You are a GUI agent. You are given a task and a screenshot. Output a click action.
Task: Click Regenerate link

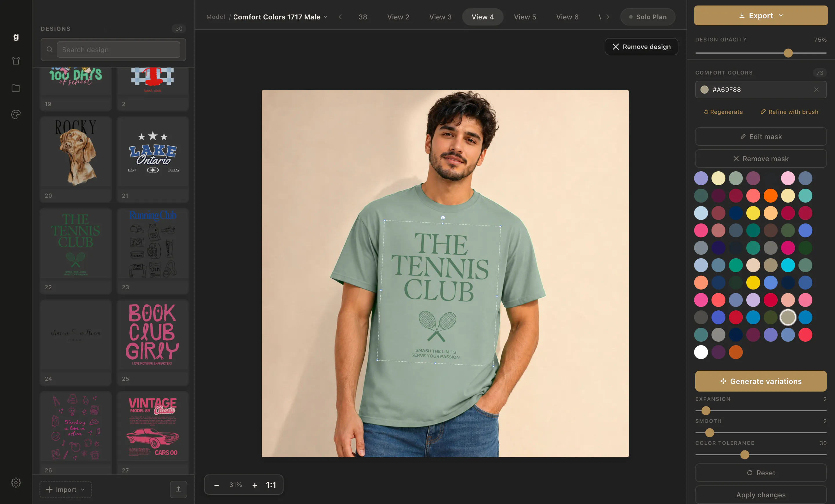click(723, 112)
